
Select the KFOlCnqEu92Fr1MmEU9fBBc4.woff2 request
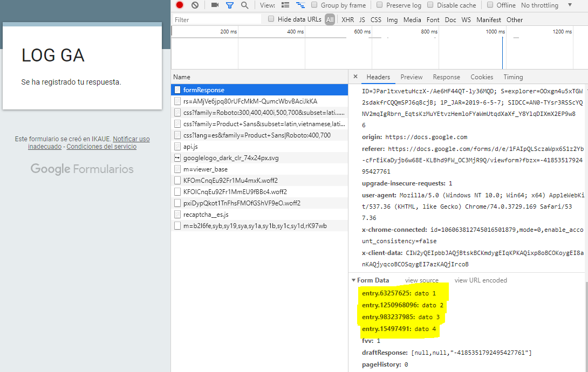[x=259, y=192]
